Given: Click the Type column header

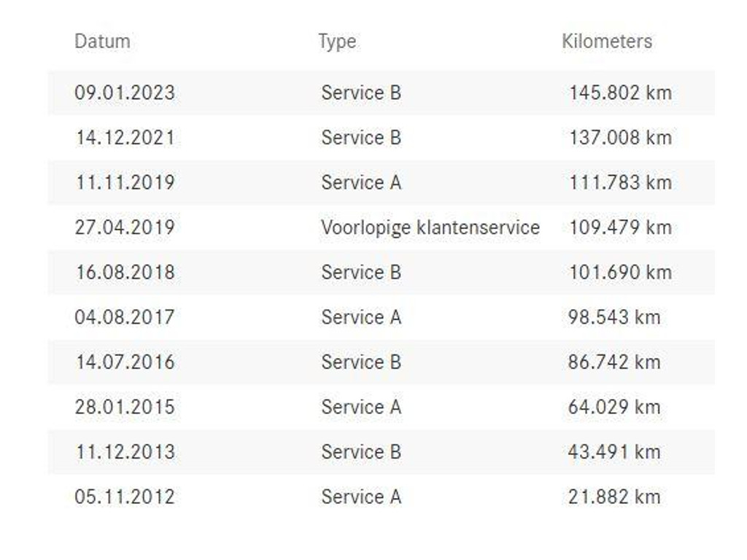Looking at the screenshot, I should coord(337,42).
